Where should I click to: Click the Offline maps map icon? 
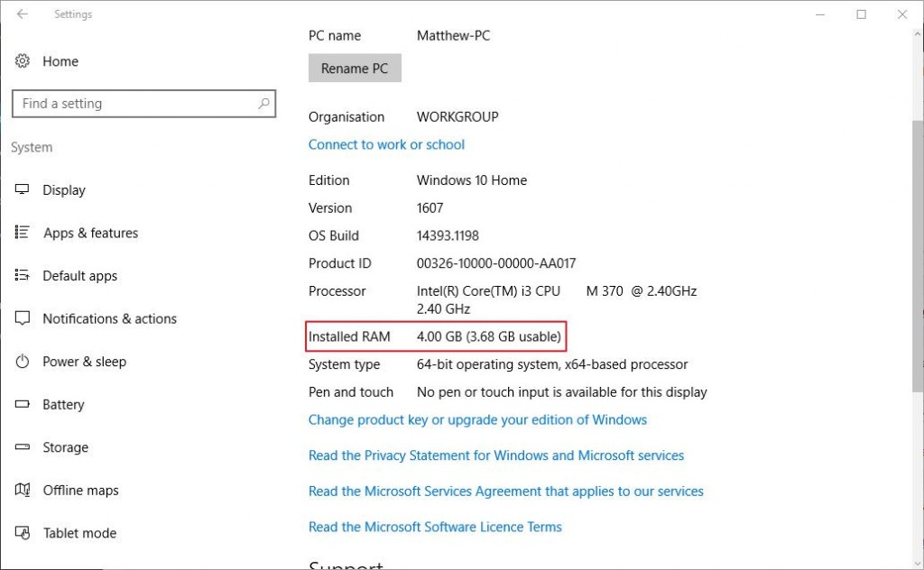(24, 490)
